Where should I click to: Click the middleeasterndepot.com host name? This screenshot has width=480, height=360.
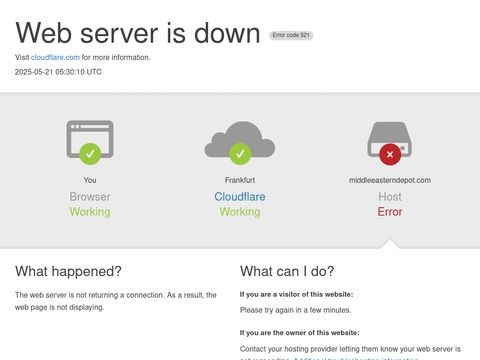[x=390, y=180]
